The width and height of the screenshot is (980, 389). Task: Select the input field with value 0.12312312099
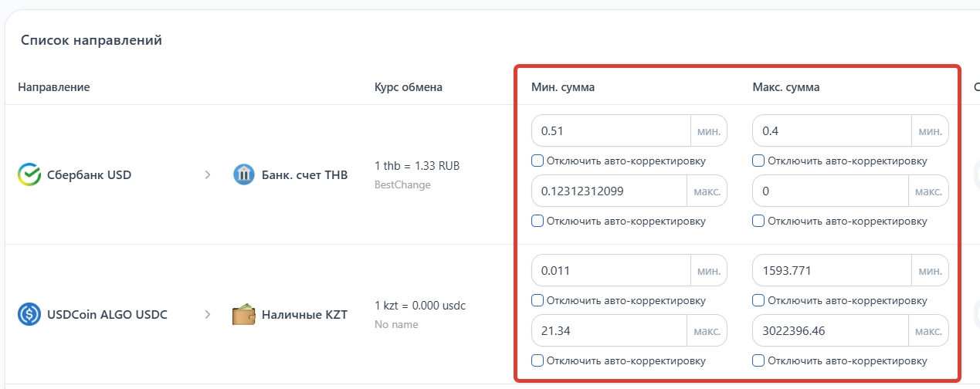pyautogui.click(x=609, y=191)
